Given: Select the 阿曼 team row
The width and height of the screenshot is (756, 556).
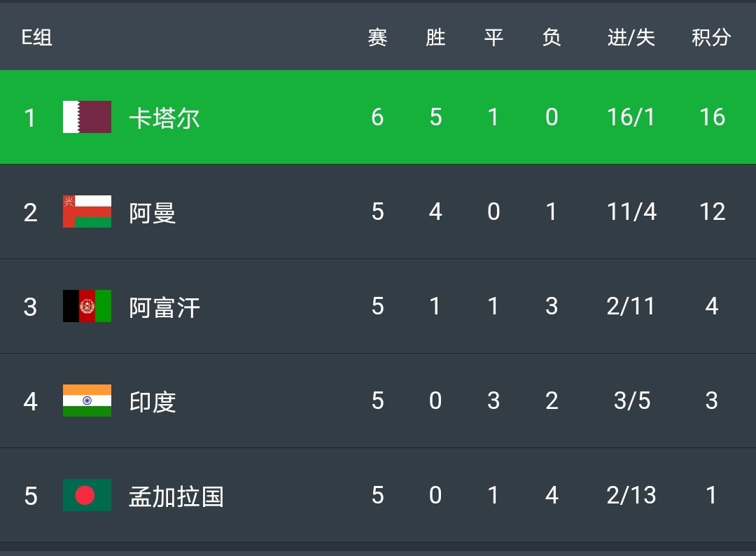Looking at the screenshot, I should pyautogui.click(x=378, y=212).
